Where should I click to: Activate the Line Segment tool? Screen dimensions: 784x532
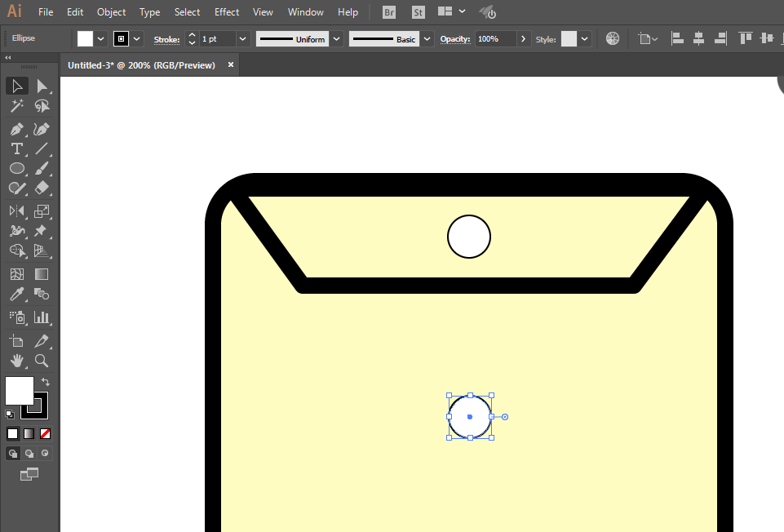tap(42, 149)
